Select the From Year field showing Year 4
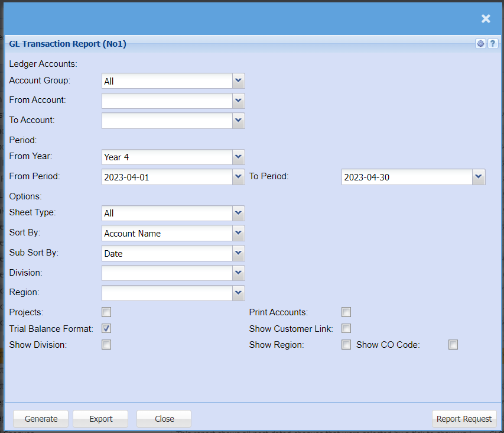Screen dimensions: 504x433 click(167, 157)
